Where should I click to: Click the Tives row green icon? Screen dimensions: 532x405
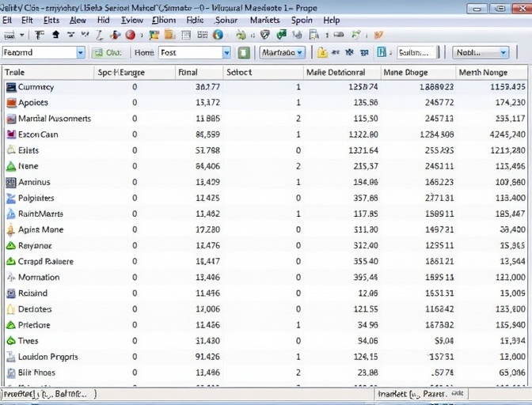click(11, 341)
